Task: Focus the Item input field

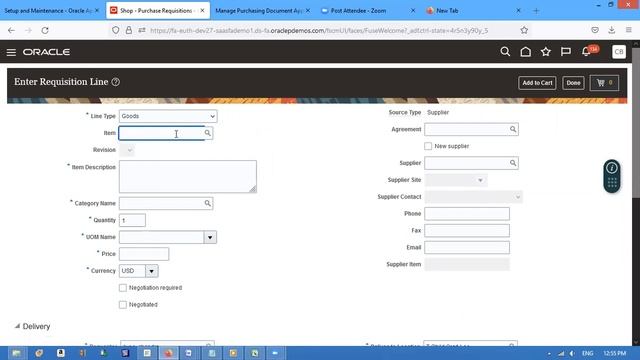Action: (162, 133)
